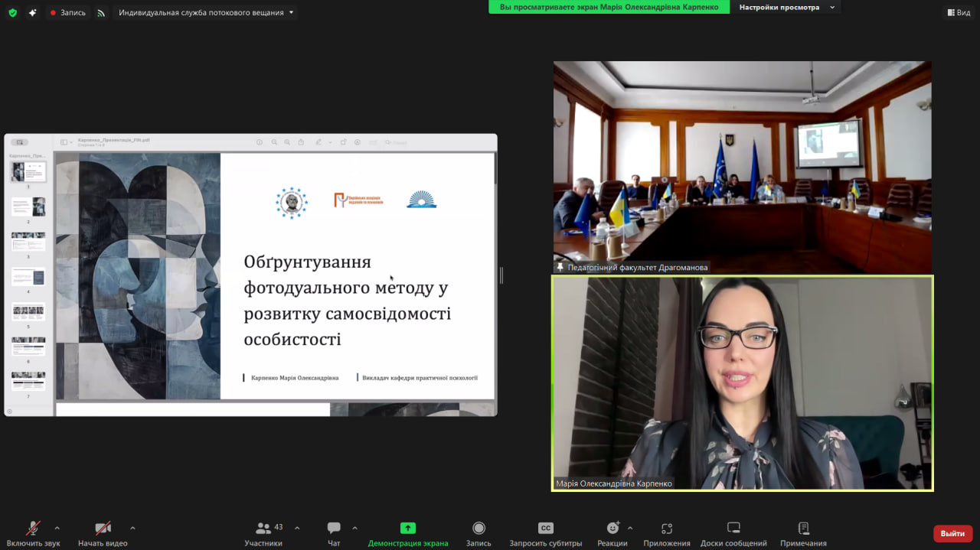Open the Реакции menu

(612, 532)
